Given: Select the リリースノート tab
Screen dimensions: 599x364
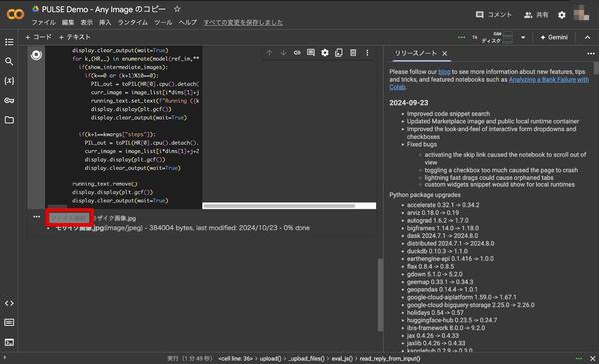Looking at the screenshot, I should [416, 54].
